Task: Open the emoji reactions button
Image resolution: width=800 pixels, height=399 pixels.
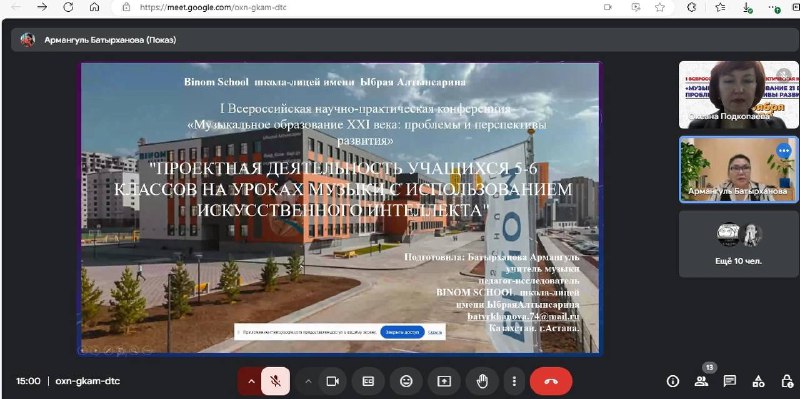Action: [x=406, y=381]
